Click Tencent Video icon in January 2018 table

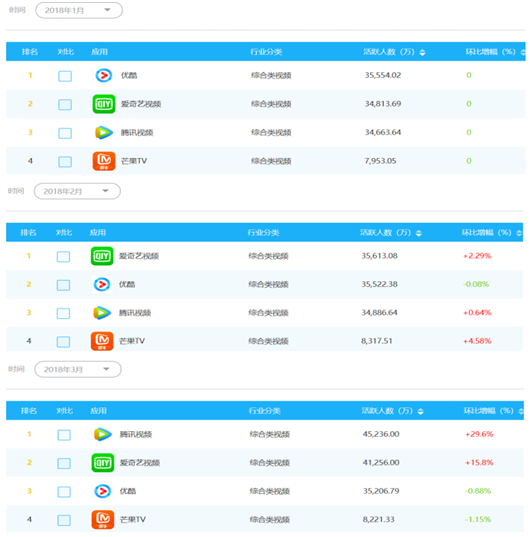pyautogui.click(x=104, y=133)
